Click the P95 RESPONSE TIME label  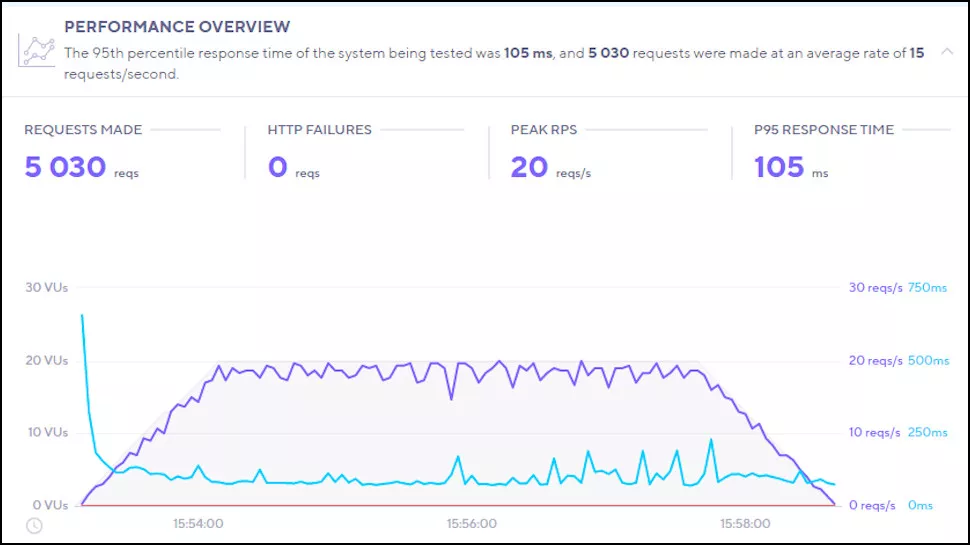pos(823,129)
